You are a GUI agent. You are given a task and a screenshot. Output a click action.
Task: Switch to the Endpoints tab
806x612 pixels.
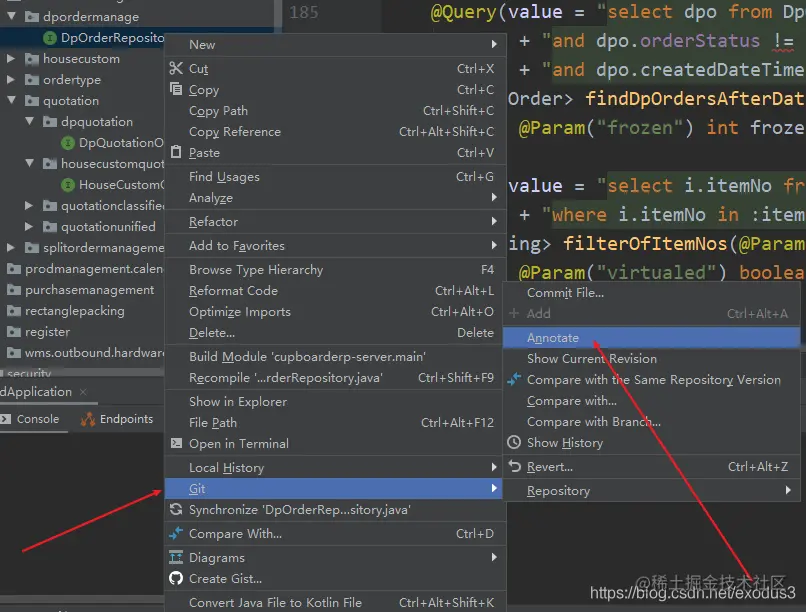point(117,419)
